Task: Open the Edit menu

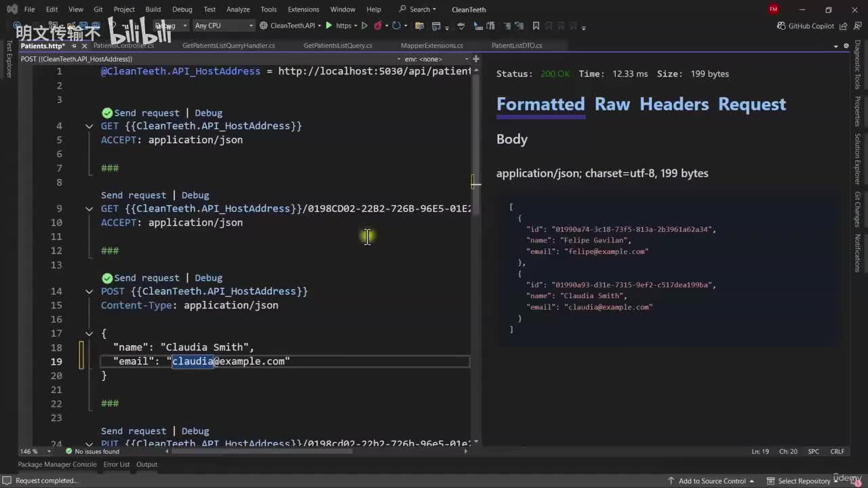Action: (52, 9)
